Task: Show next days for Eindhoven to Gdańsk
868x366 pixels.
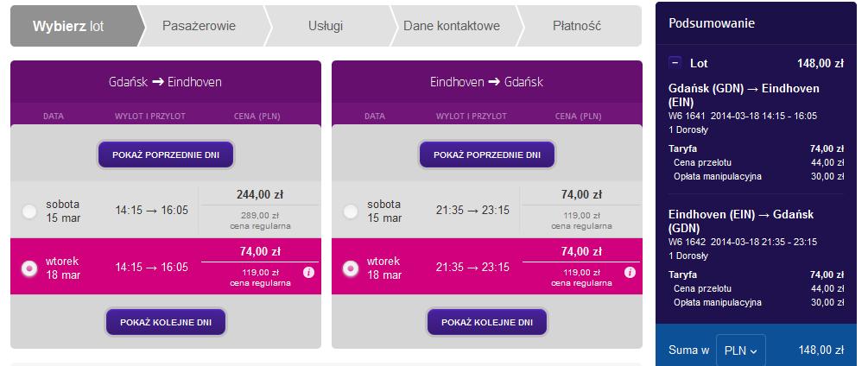Action: point(487,322)
